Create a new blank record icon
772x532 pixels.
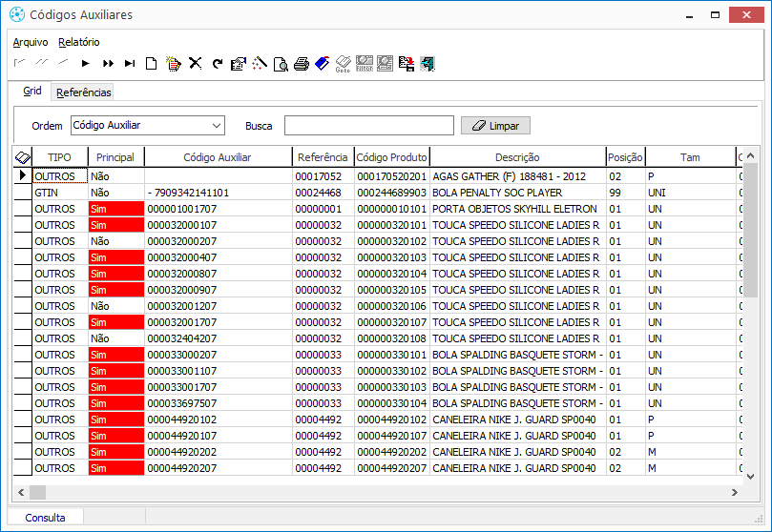pyautogui.click(x=151, y=64)
